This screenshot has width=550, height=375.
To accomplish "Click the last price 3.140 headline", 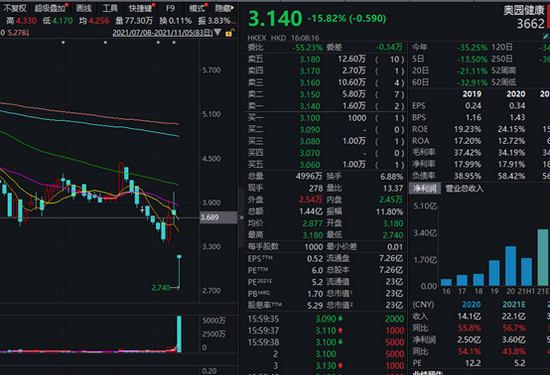I will (275, 18).
